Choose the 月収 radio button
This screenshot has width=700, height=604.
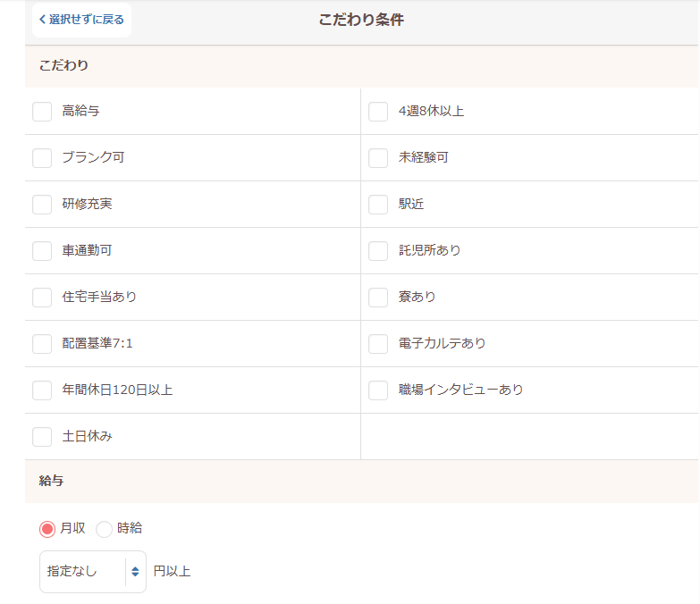pos(47,529)
